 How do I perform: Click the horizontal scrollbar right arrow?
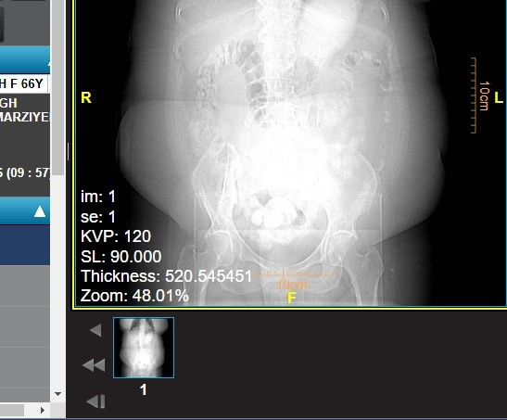tap(43, 410)
